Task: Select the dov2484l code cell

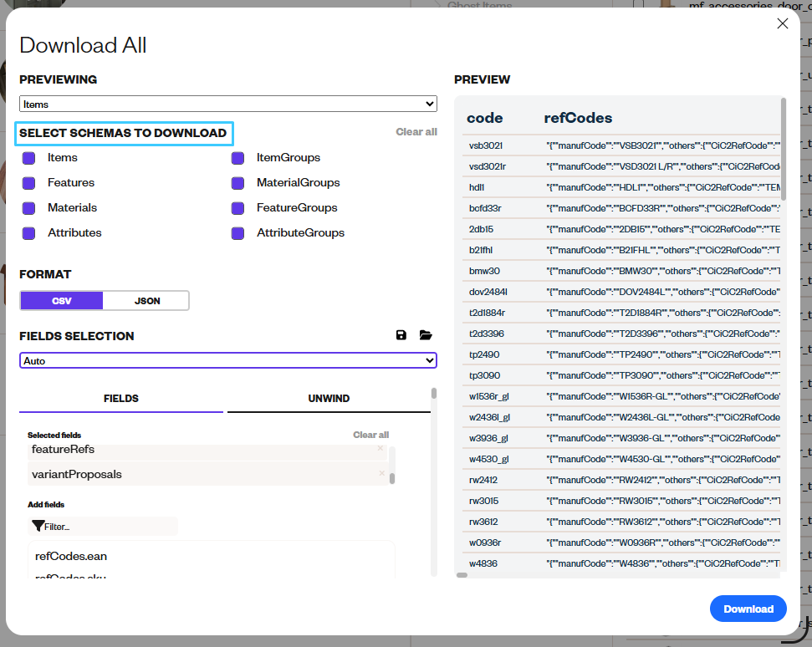Action: (488, 292)
